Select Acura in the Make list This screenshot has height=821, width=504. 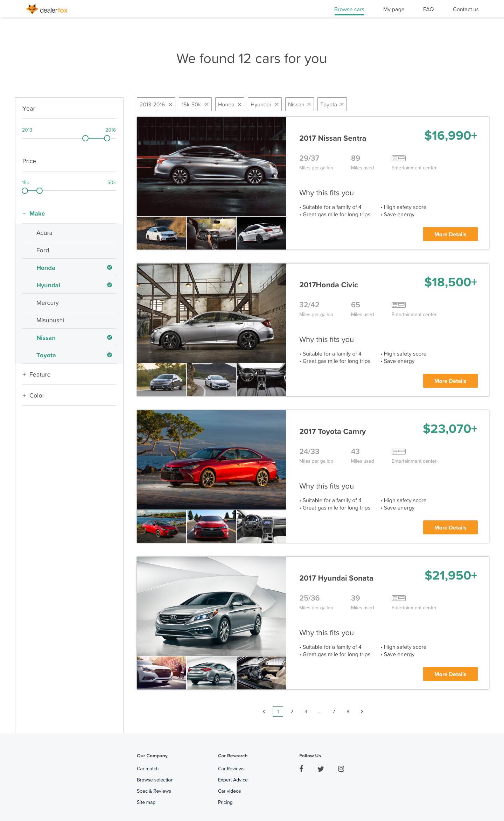tap(69, 233)
